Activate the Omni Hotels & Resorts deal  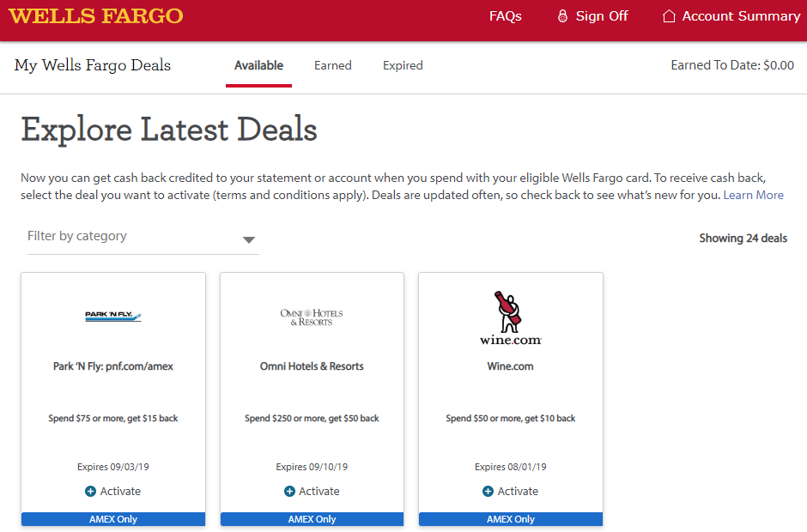(312, 491)
